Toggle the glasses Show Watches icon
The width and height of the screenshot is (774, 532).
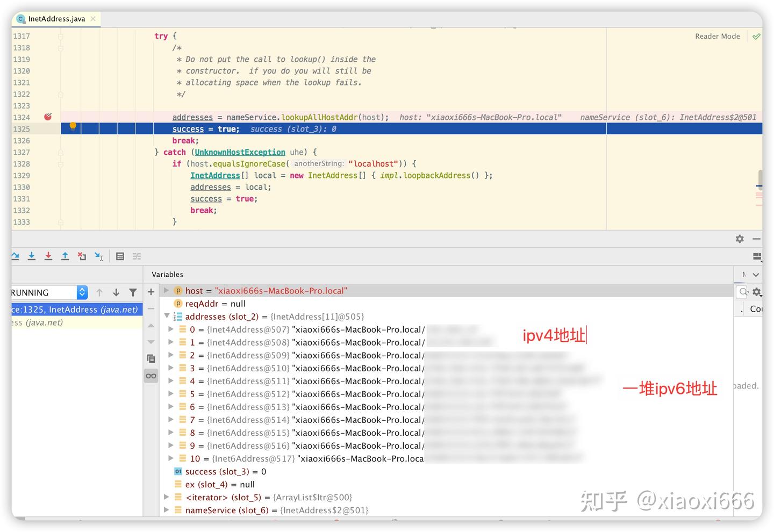151,376
